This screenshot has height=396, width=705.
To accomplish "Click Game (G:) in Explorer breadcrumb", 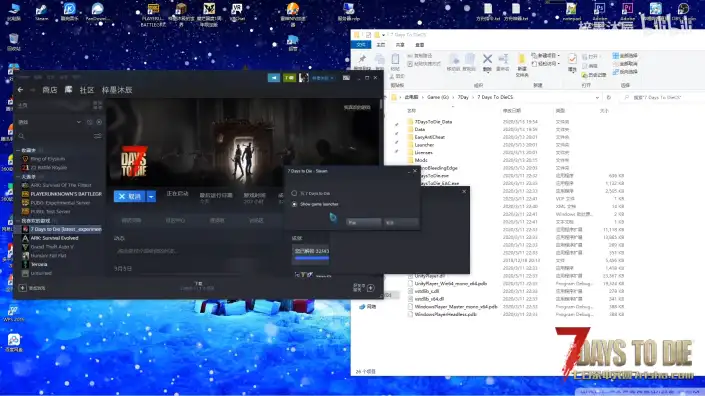I will (438, 97).
